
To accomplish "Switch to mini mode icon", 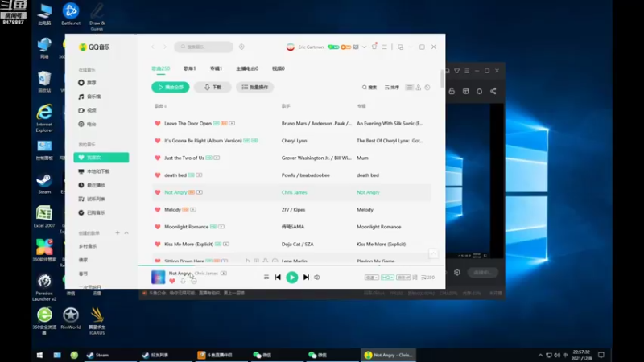I will click(400, 47).
